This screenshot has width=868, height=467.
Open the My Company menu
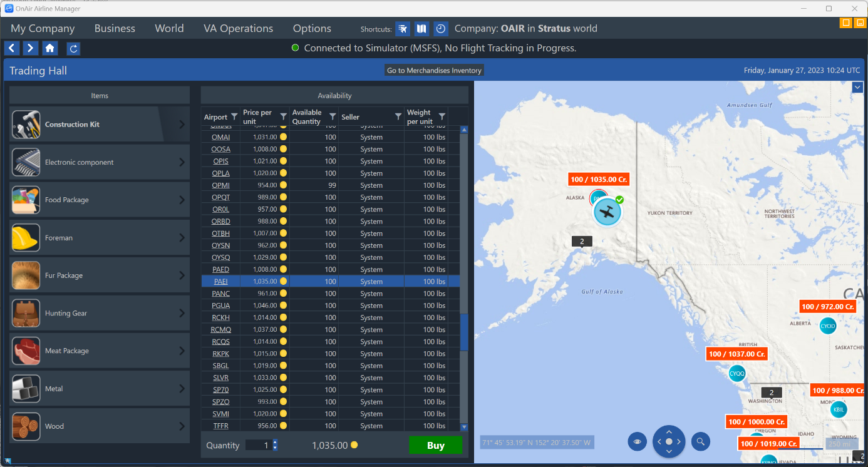click(43, 29)
